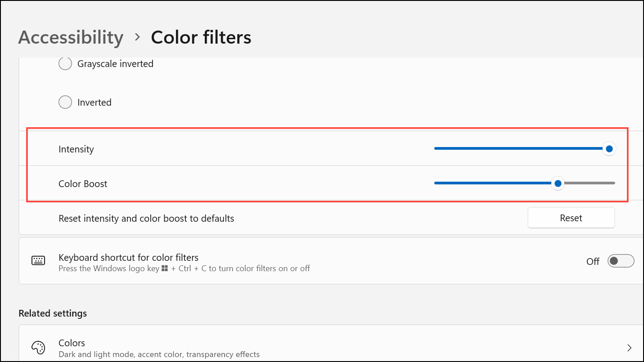Image resolution: width=644 pixels, height=362 pixels.
Task: Go back to Accessibility breadcrumb
Action: pyautogui.click(x=71, y=37)
